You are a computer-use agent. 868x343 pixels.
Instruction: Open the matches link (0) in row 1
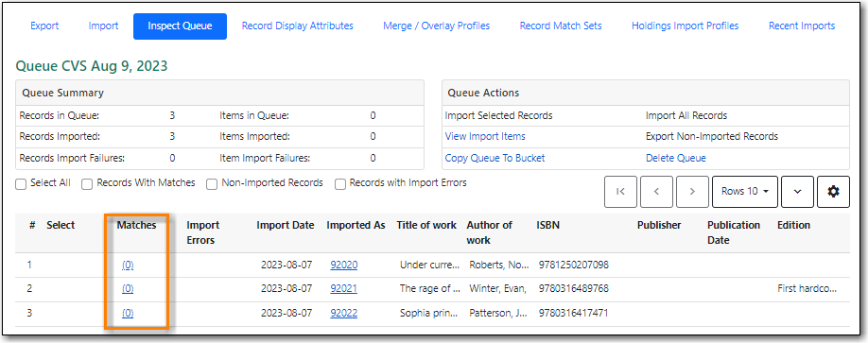(x=128, y=265)
